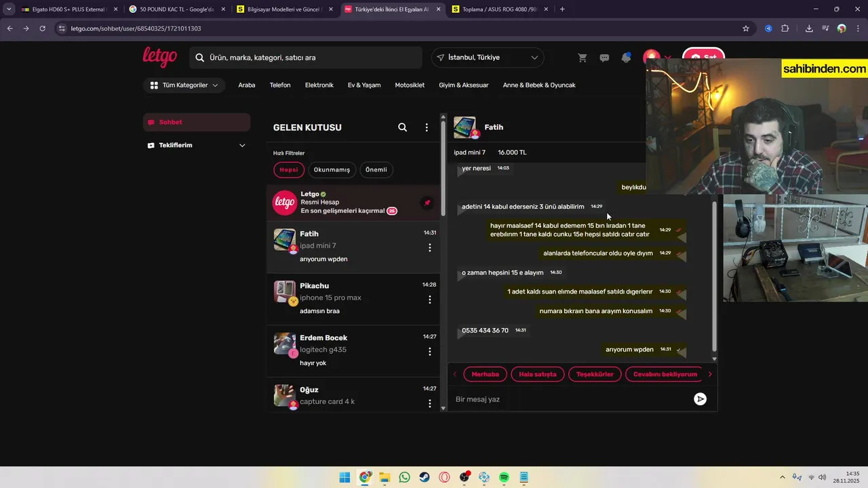Click the inbox list scrollbar
This screenshot has width=868, height=488.
click(443, 169)
